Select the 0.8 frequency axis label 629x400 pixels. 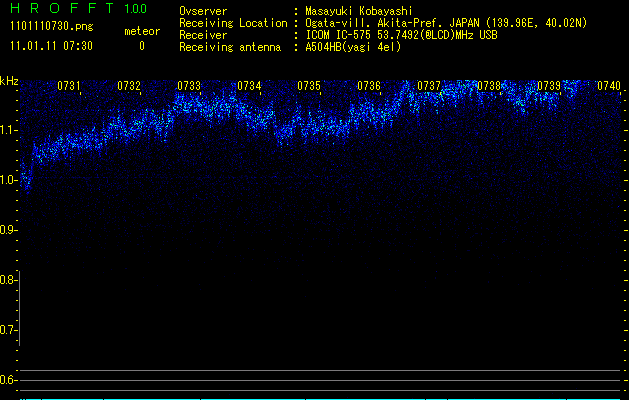pyautogui.click(x=9, y=280)
